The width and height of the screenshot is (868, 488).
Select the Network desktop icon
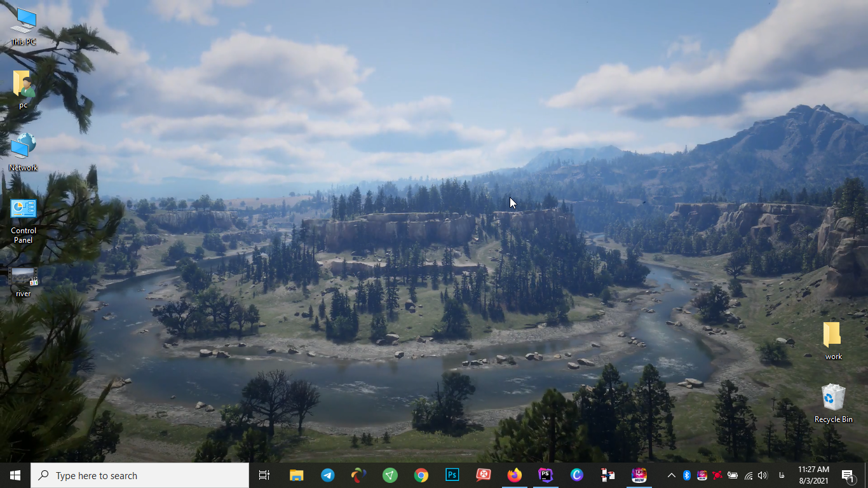click(23, 152)
